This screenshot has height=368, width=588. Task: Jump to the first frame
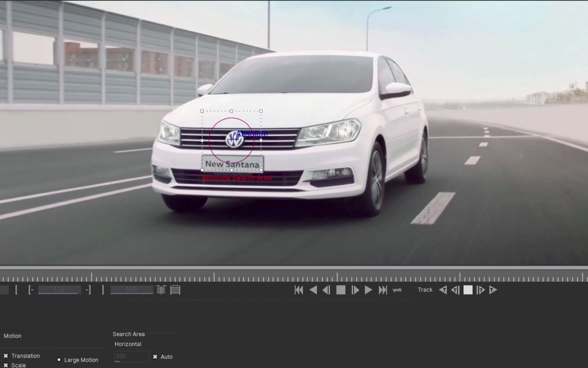[299, 290]
